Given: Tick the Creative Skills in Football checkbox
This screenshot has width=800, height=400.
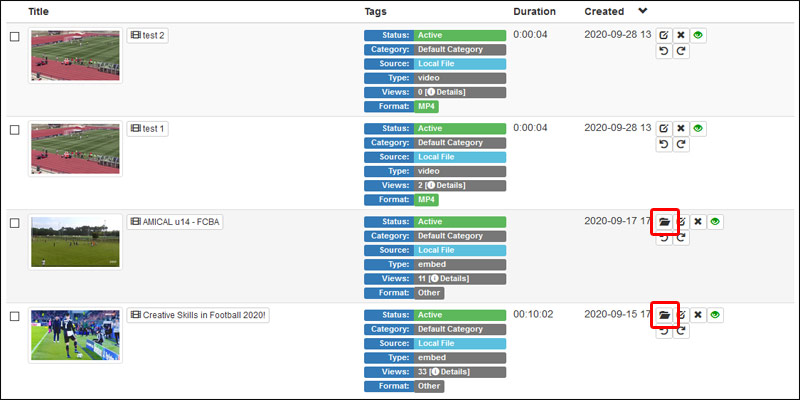Looking at the screenshot, I should (14, 316).
